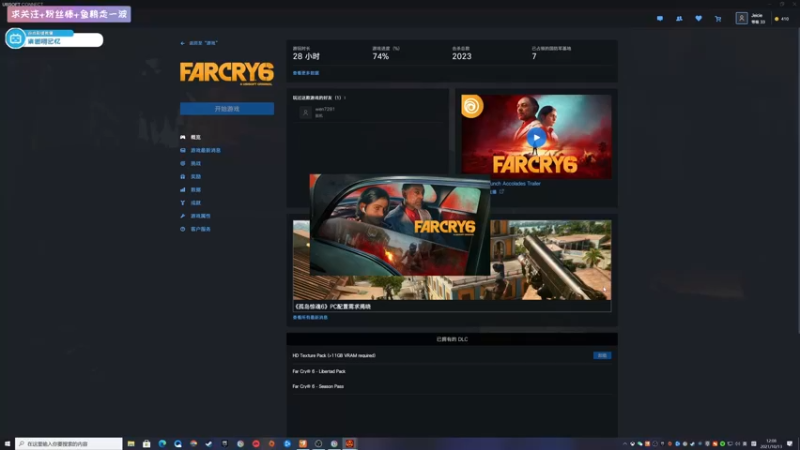Click the Launch Accolades Trailer title link
This screenshot has width=800, height=450.
(515, 184)
